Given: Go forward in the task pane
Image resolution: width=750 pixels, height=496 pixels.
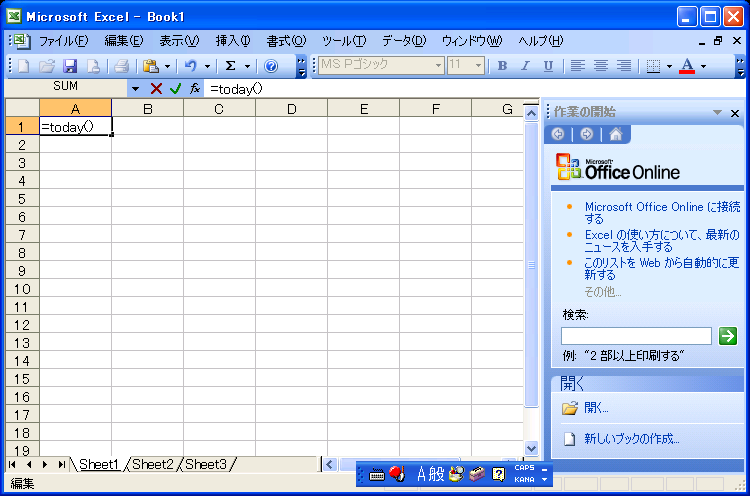Looking at the screenshot, I should [x=586, y=134].
